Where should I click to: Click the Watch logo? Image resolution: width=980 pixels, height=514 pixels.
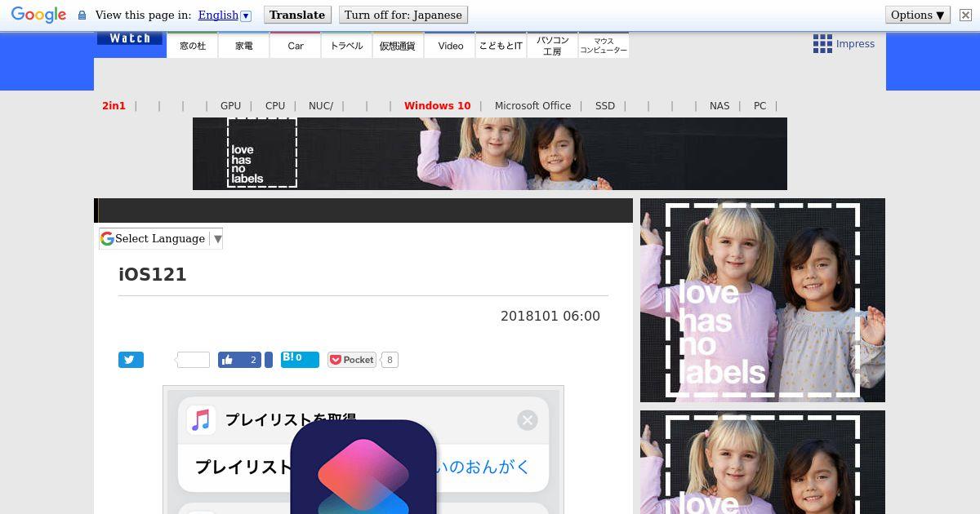tap(130, 38)
